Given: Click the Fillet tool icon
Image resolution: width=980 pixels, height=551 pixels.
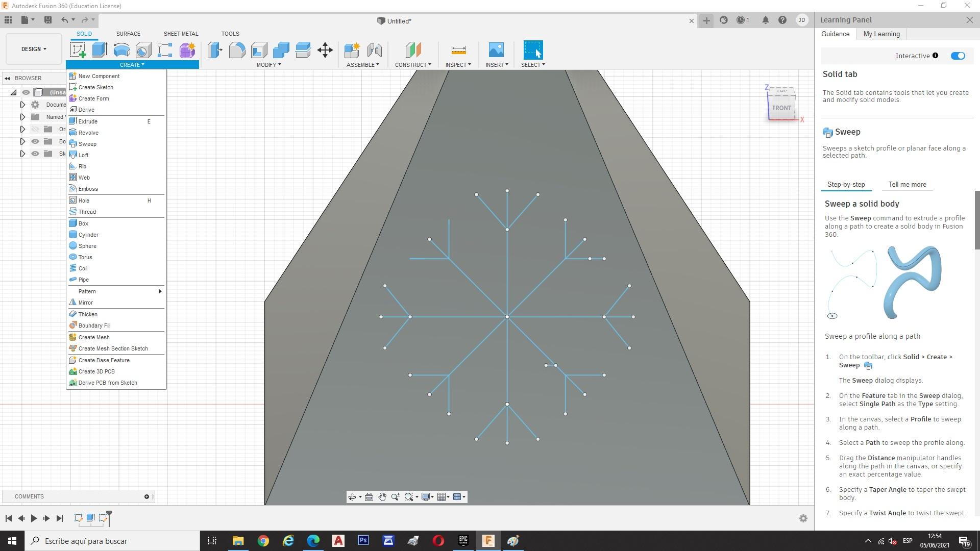Looking at the screenshot, I should click(x=237, y=50).
